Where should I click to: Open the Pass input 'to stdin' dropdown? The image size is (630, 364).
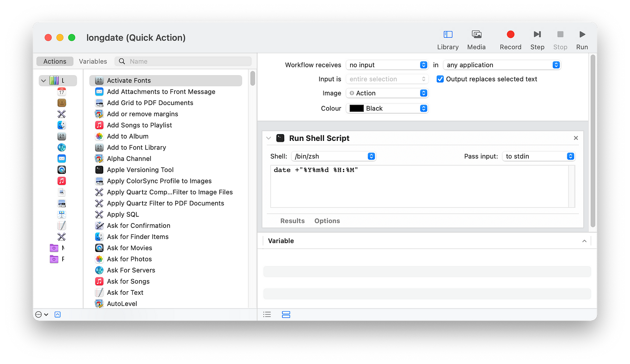point(538,156)
